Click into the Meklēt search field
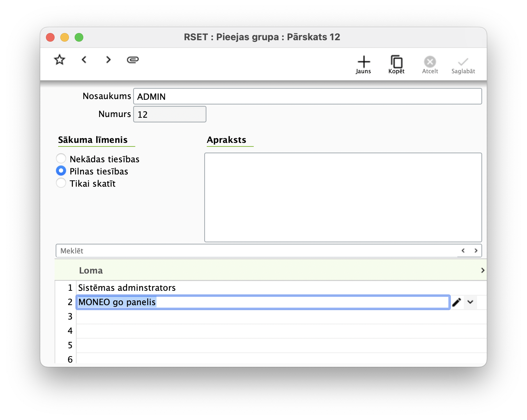The width and height of the screenshot is (527, 420). click(x=251, y=251)
